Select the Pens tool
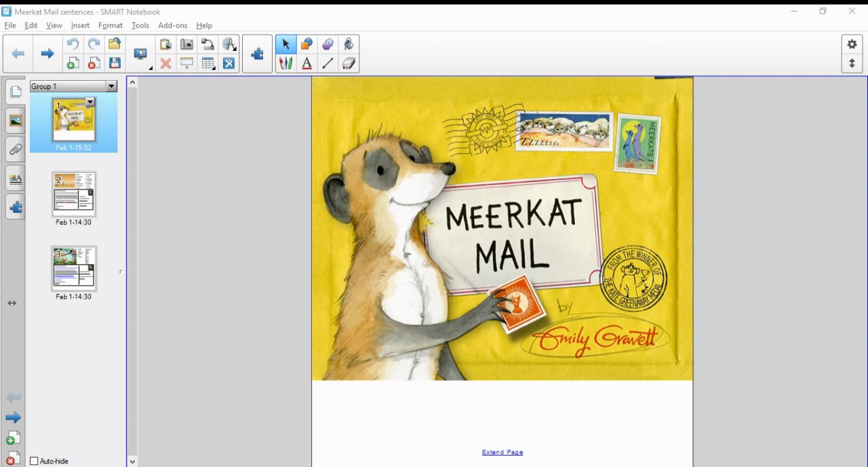This screenshot has height=467, width=868. click(x=285, y=64)
